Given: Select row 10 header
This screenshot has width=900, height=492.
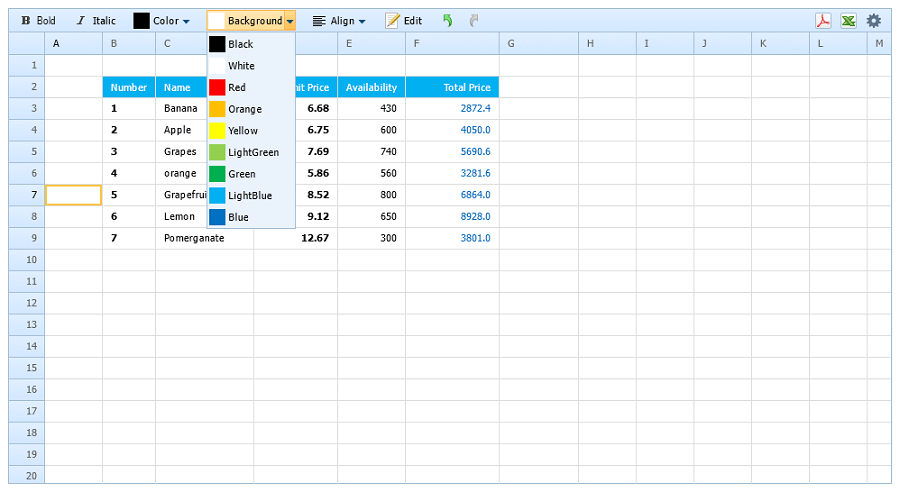Looking at the screenshot, I should (x=27, y=260).
